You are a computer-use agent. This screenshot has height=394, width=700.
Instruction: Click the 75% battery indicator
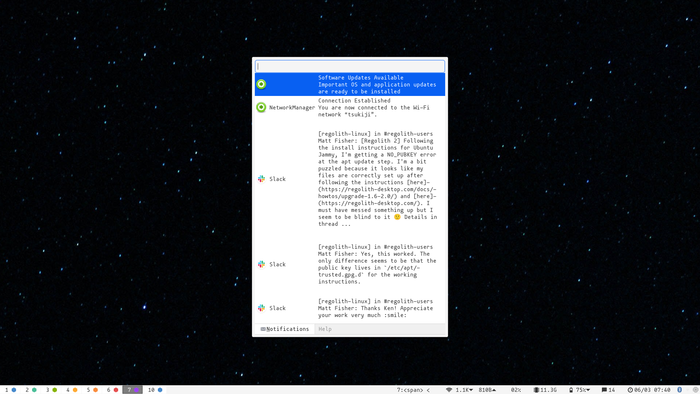579,390
